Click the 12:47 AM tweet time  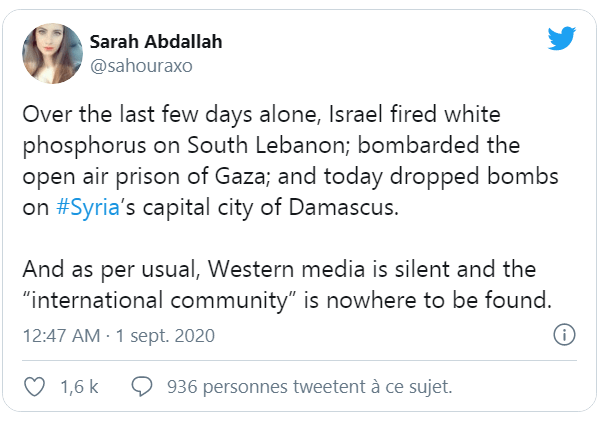[60, 335]
